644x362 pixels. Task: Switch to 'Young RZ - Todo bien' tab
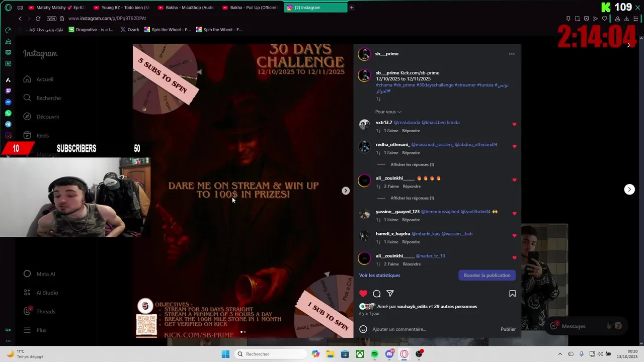(x=121, y=8)
